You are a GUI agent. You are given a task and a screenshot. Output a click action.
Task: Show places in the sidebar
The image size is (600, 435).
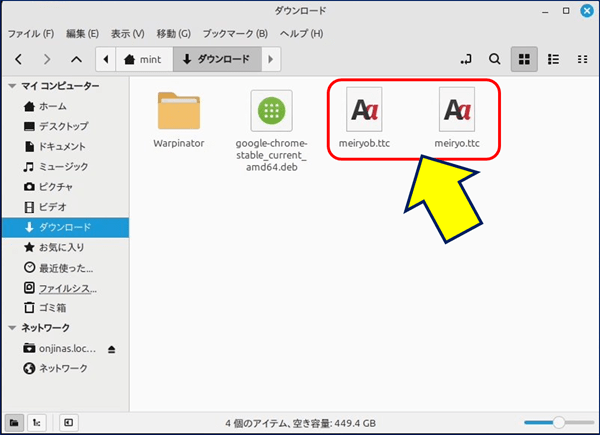point(14,423)
